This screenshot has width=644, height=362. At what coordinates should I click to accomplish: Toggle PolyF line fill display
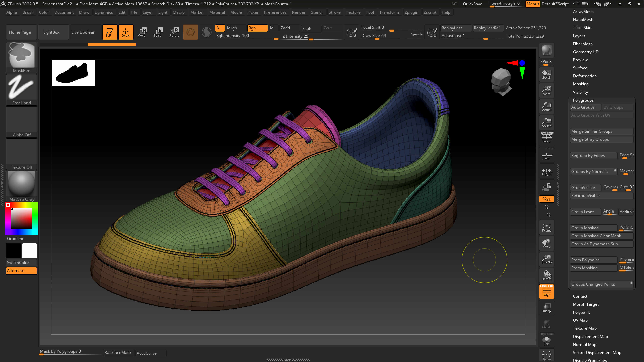[547, 291]
